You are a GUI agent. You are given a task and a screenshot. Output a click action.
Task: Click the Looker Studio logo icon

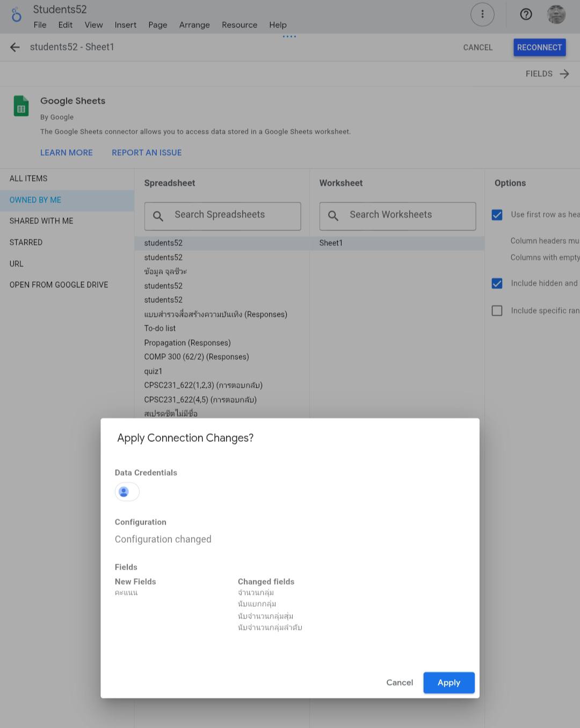[x=16, y=16]
